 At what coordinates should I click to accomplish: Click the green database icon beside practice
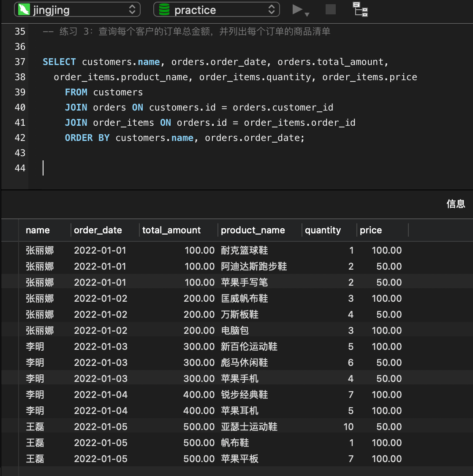click(x=164, y=10)
